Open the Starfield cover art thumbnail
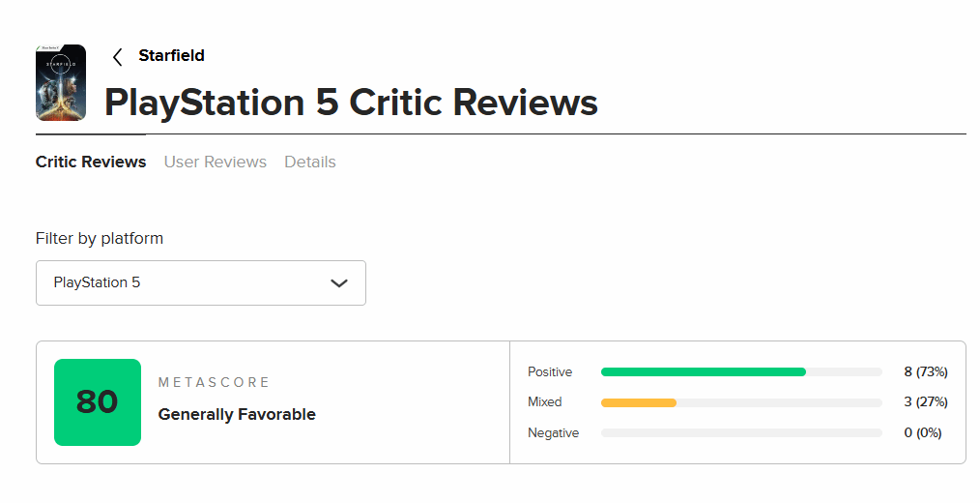 61,82
